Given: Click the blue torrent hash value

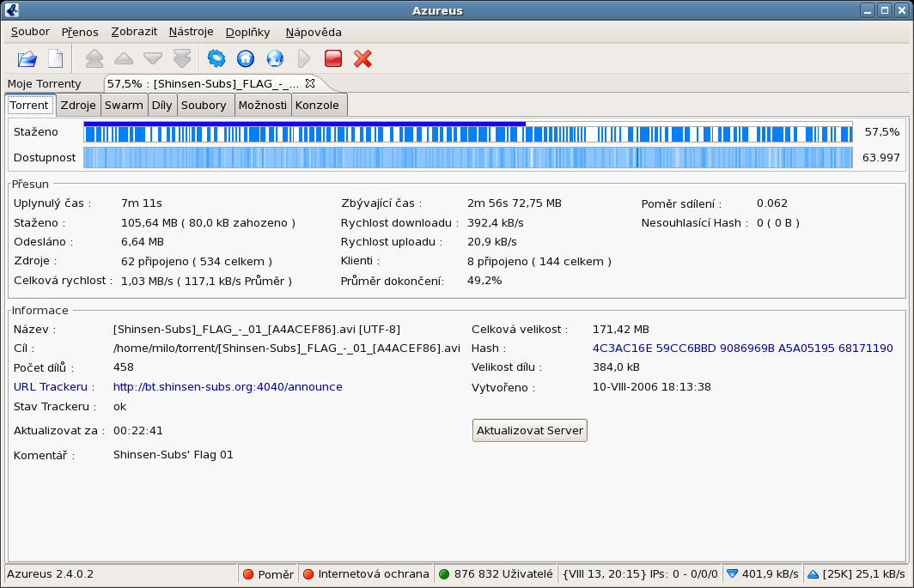Looking at the screenshot, I should tap(742, 349).
